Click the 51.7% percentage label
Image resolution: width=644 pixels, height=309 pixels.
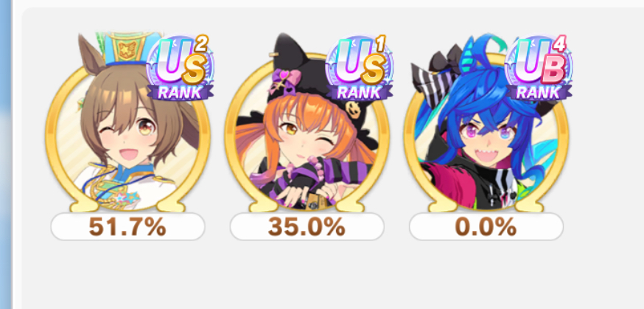pos(127,227)
